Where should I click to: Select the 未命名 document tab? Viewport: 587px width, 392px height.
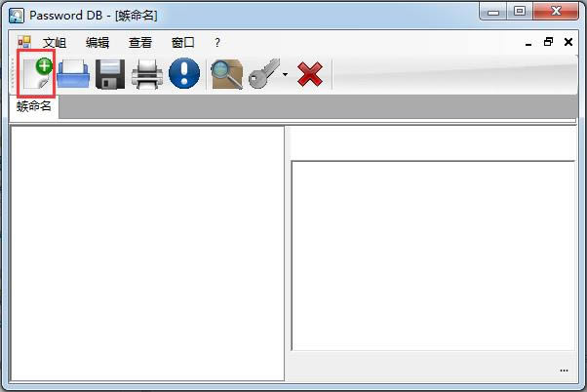click(34, 106)
